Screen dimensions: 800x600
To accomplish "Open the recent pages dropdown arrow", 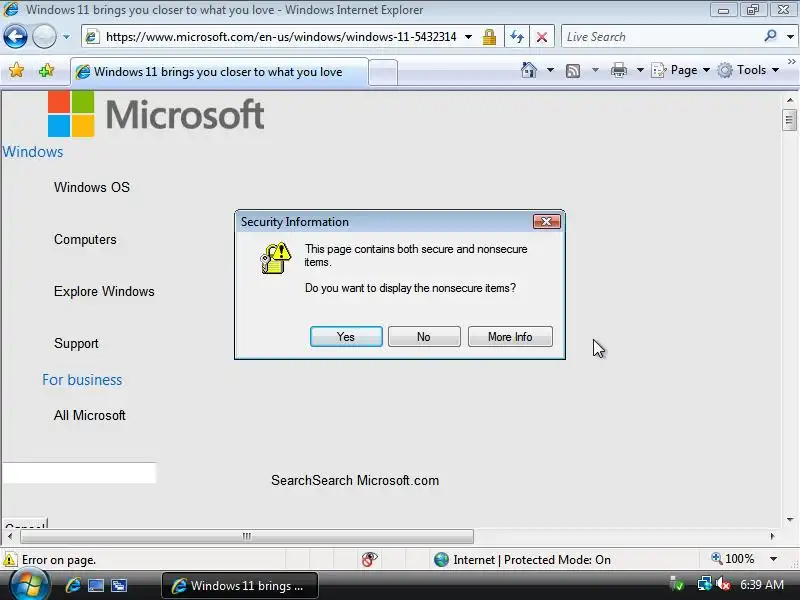I will 66,37.
